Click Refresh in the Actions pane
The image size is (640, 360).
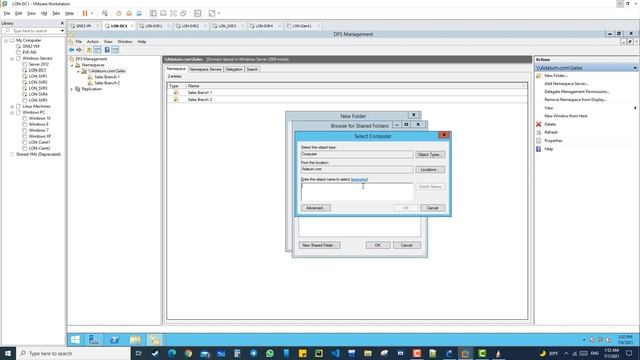[551, 132]
